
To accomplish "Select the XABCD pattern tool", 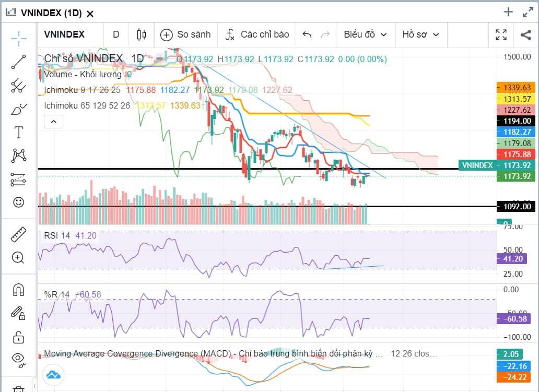I will click(x=19, y=156).
